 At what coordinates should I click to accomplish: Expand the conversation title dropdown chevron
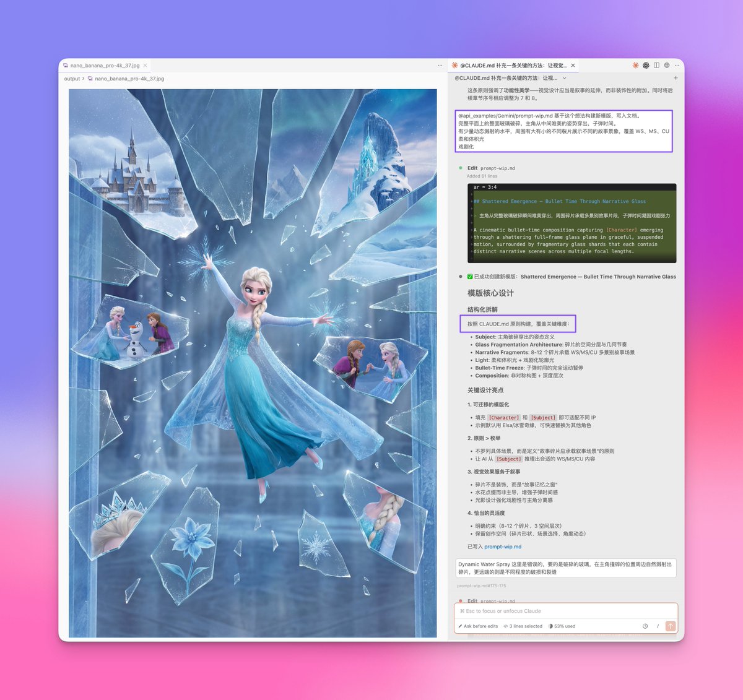564,79
